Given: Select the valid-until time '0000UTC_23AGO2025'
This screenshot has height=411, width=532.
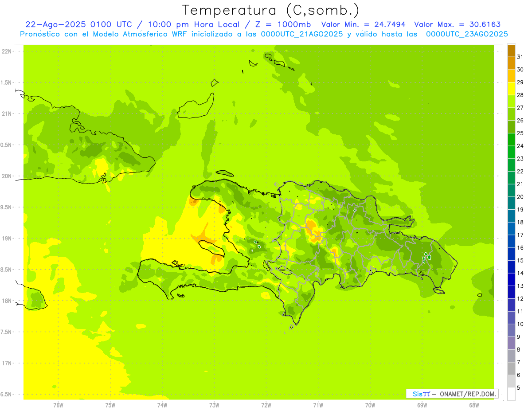Looking at the screenshot, I should click(x=467, y=34).
